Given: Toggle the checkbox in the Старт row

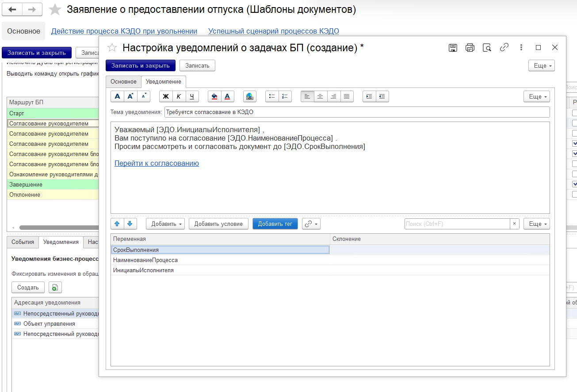Looking at the screenshot, I should (x=575, y=113).
